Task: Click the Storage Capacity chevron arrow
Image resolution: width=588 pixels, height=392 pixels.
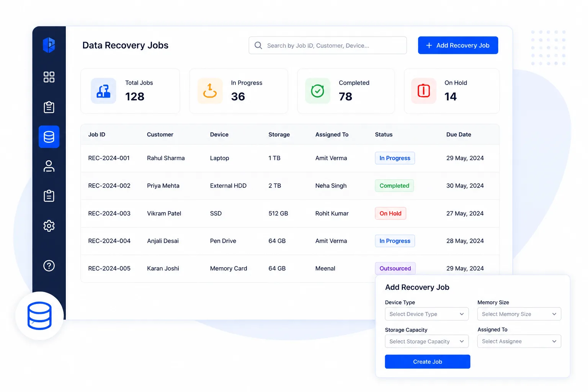Action: coord(462,341)
